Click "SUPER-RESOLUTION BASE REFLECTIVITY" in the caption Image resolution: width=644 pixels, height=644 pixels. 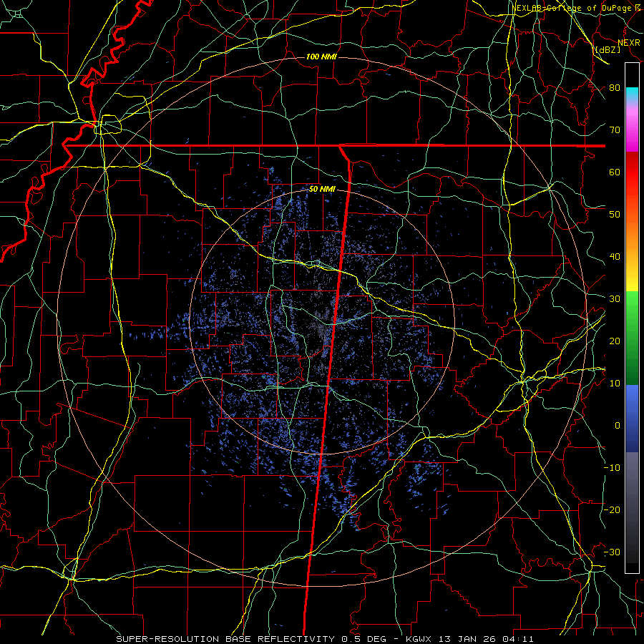coord(225,639)
